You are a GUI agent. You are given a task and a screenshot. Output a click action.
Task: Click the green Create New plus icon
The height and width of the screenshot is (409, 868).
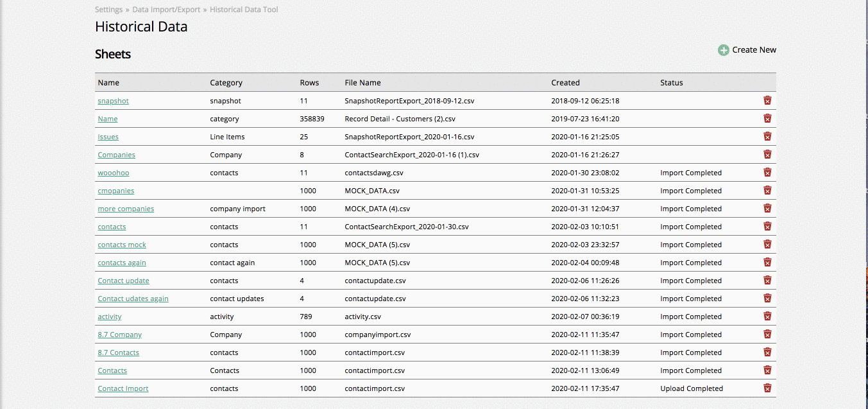(724, 50)
